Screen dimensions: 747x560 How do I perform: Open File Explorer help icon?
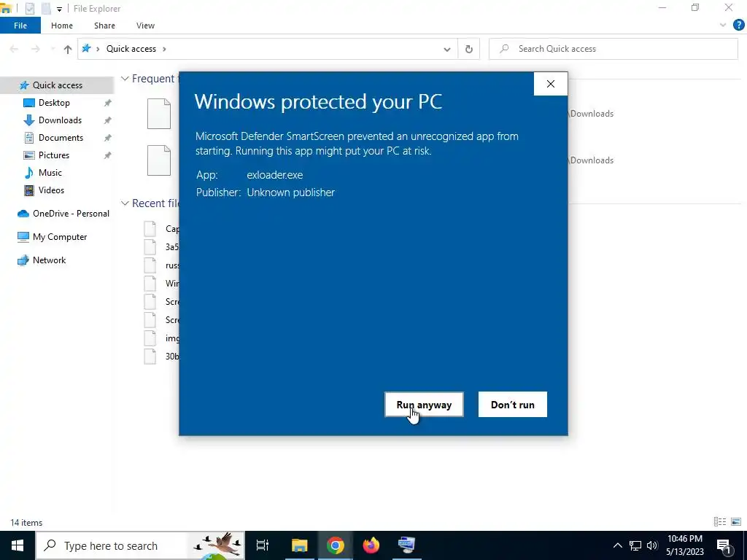pyautogui.click(x=738, y=26)
